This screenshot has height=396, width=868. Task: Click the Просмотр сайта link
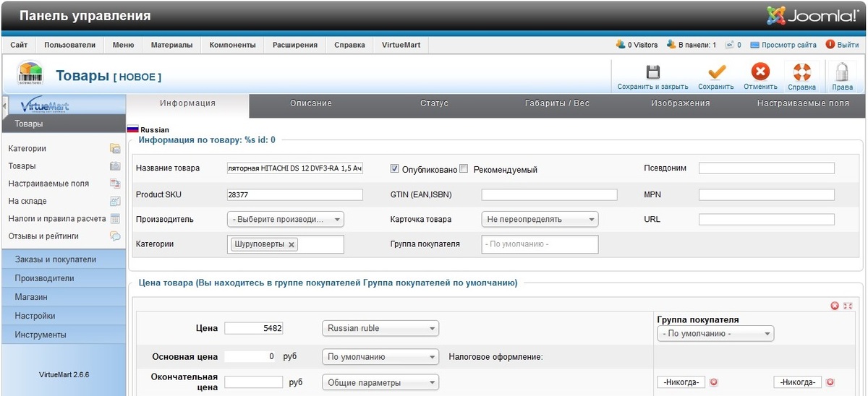point(783,45)
